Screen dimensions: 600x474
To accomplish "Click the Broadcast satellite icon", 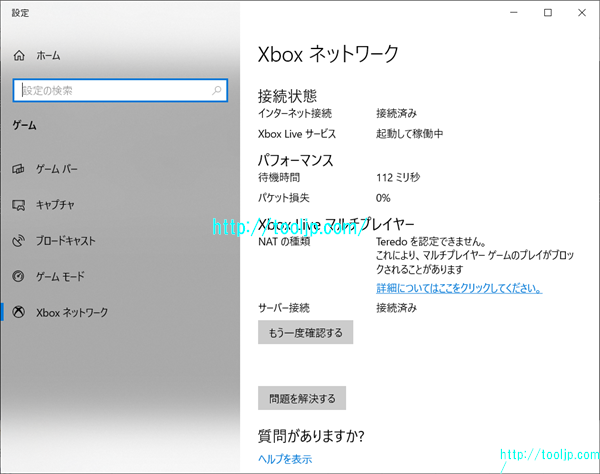I will (x=18, y=241).
